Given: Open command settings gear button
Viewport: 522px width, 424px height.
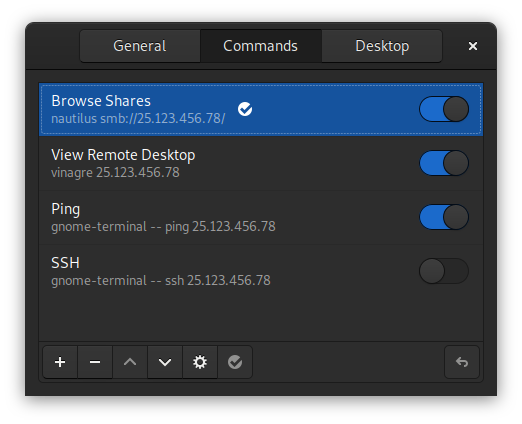Looking at the screenshot, I should (x=200, y=362).
